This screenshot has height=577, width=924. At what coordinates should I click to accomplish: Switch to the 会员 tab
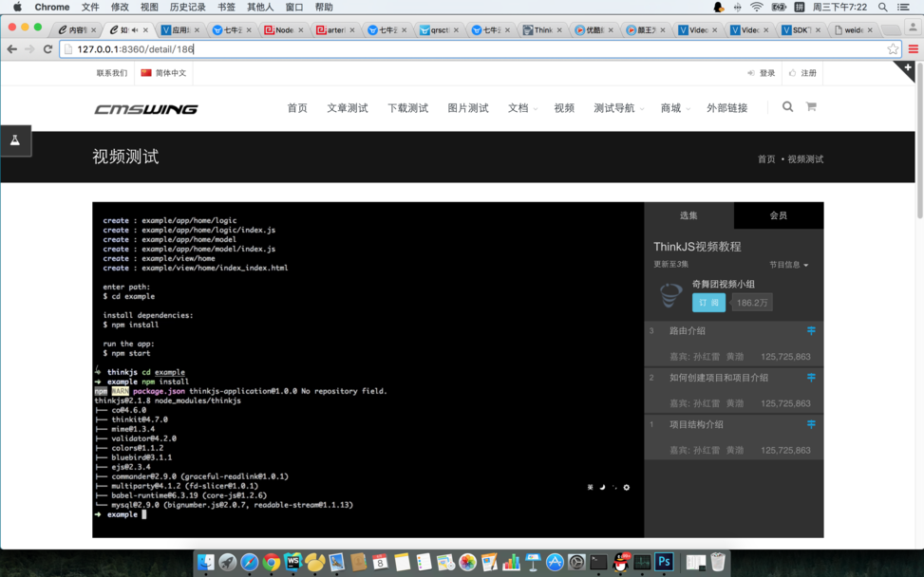pos(779,215)
